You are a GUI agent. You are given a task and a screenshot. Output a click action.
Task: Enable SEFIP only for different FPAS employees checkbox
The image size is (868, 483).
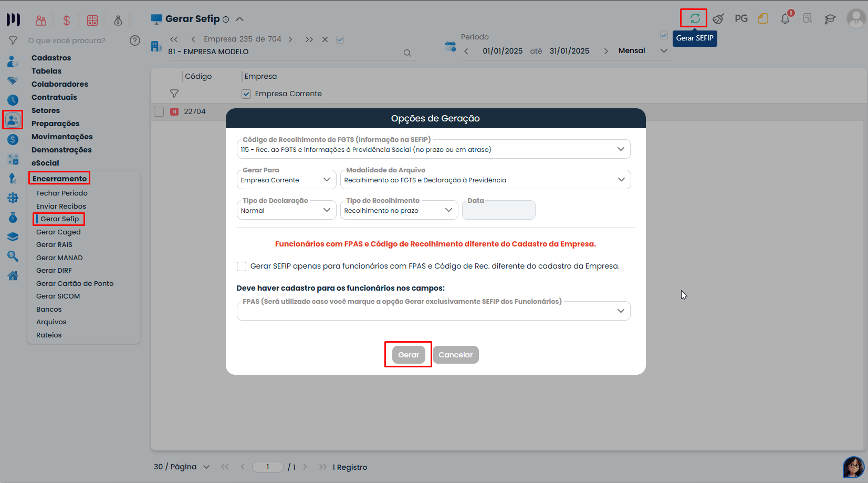point(242,266)
